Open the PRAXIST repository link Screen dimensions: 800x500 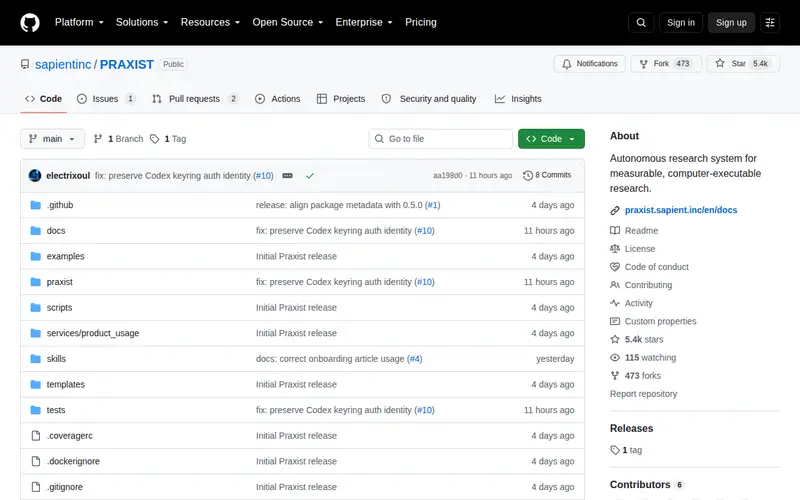point(127,64)
